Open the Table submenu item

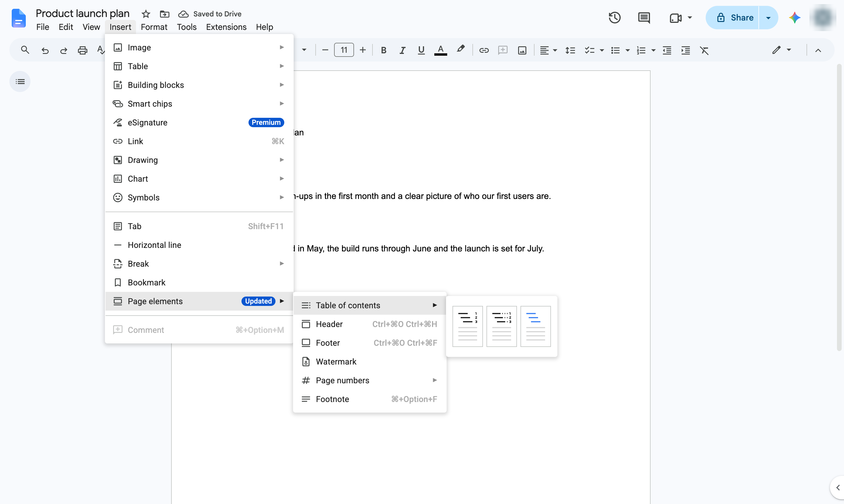(199, 66)
